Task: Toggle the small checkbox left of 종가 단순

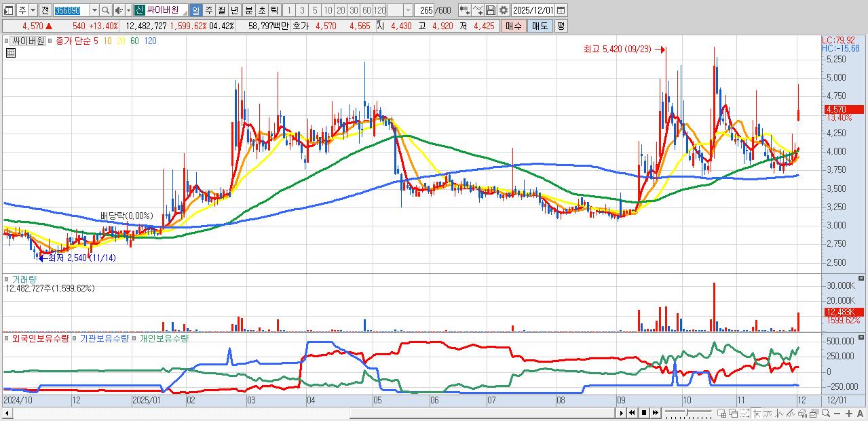Action: click(x=50, y=41)
